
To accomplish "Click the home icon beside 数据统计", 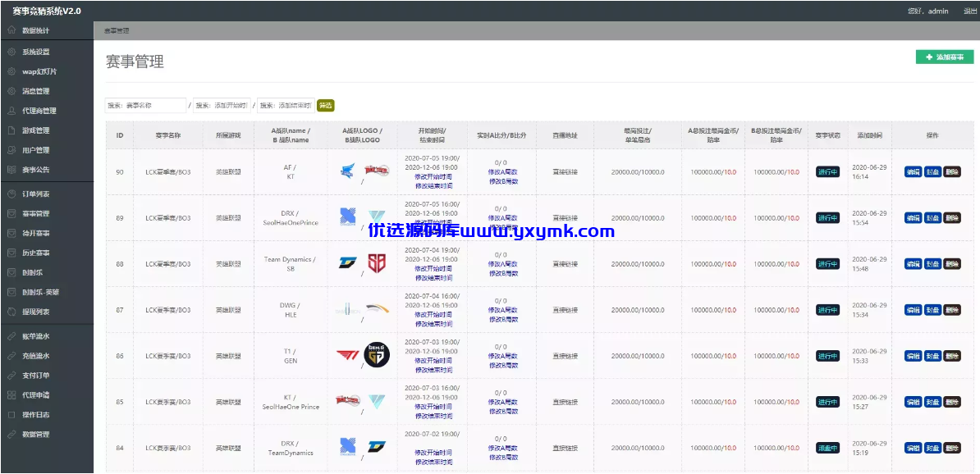I will [11, 30].
